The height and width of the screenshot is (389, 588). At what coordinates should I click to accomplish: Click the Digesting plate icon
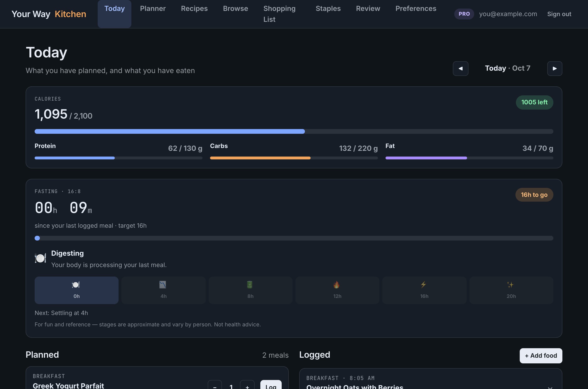click(x=40, y=258)
